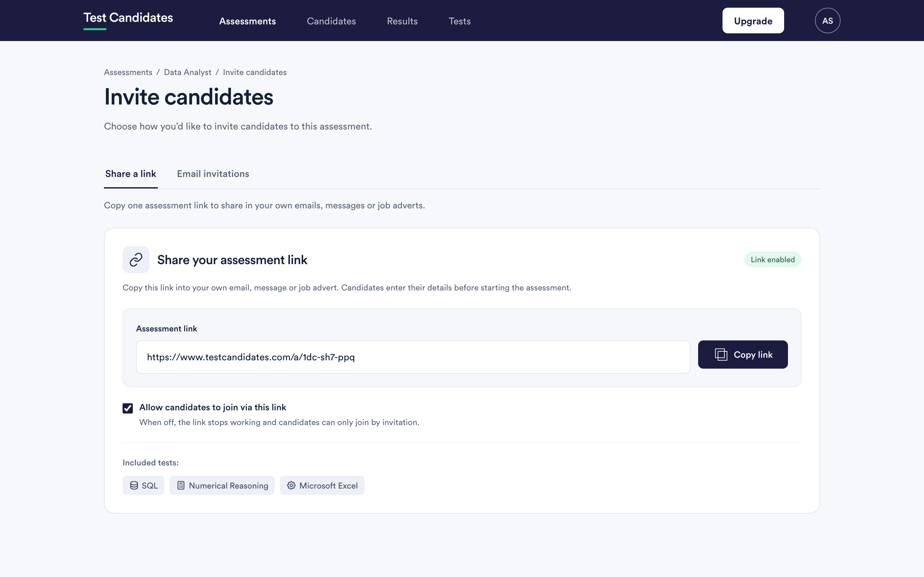Click the Test Candidates logo
Image resolution: width=924 pixels, height=577 pixels.
click(128, 18)
